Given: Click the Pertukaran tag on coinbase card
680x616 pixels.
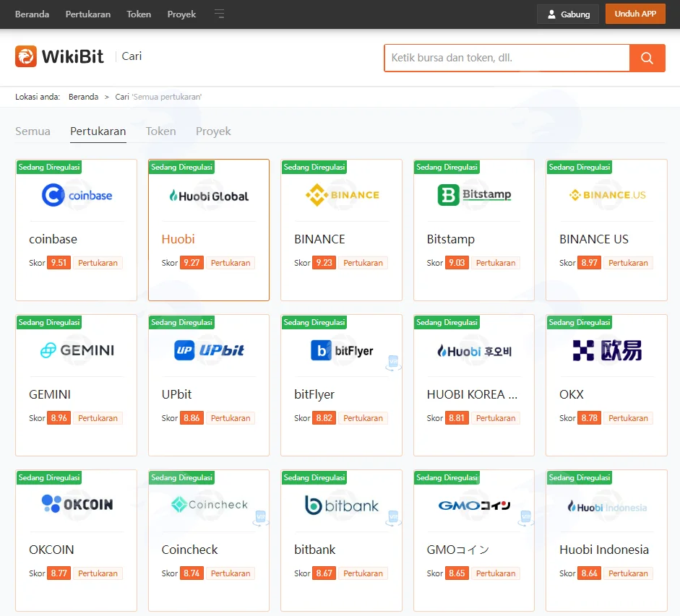Looking at the screenshot, I should click(98, 263).
